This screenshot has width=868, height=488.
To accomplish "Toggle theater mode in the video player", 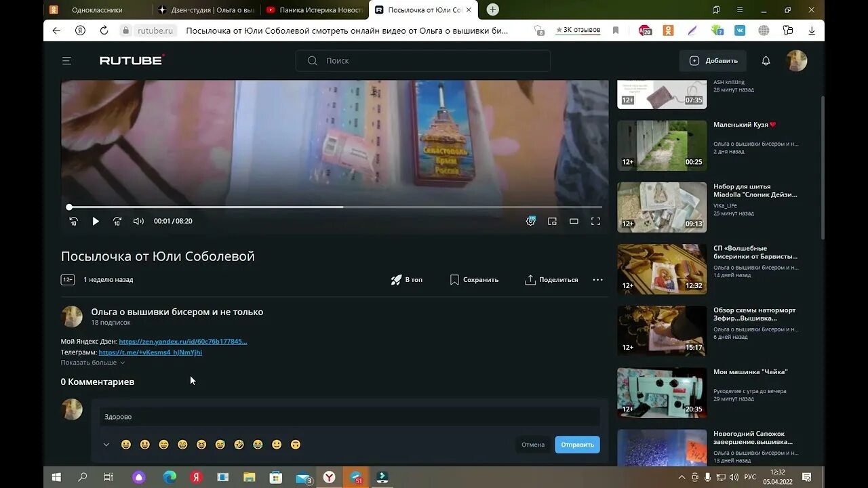I will pos(574,221).
